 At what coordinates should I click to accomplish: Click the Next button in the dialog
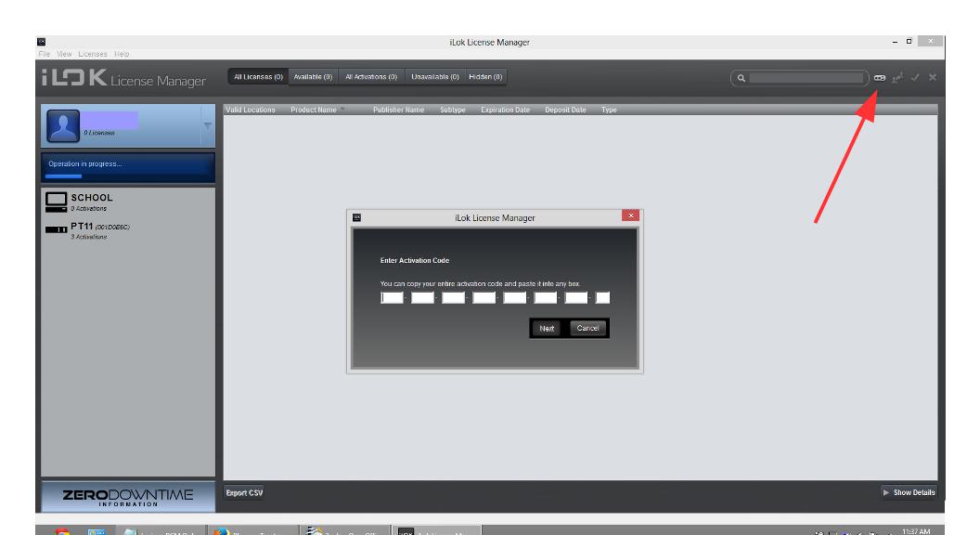coord(547,329)
